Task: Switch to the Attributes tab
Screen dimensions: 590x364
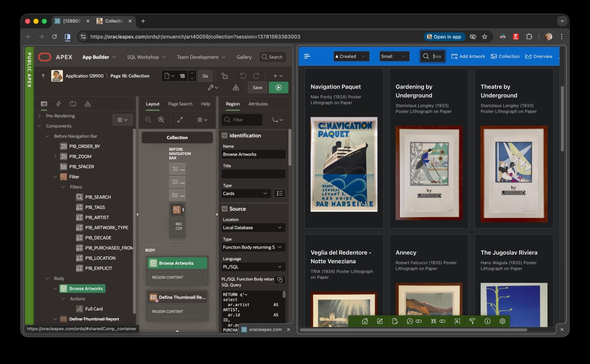Action: point(258,104)
